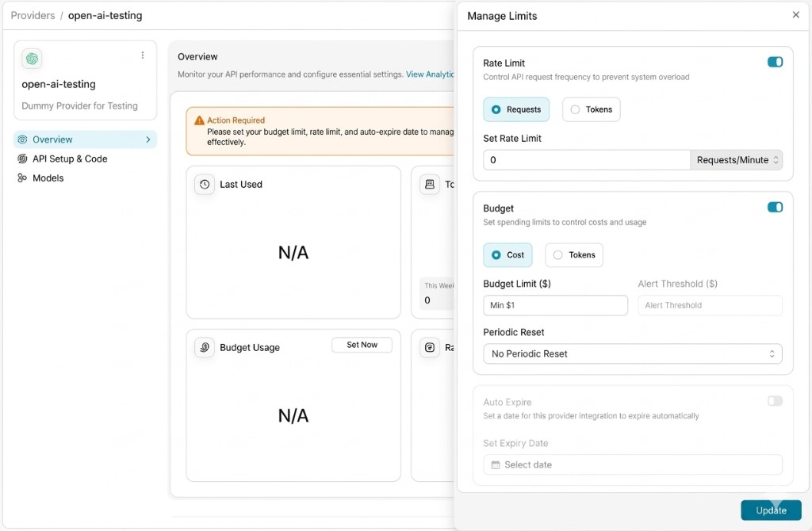Click the Manage Limits panel title
812x531 pixels.
[502, 16]
